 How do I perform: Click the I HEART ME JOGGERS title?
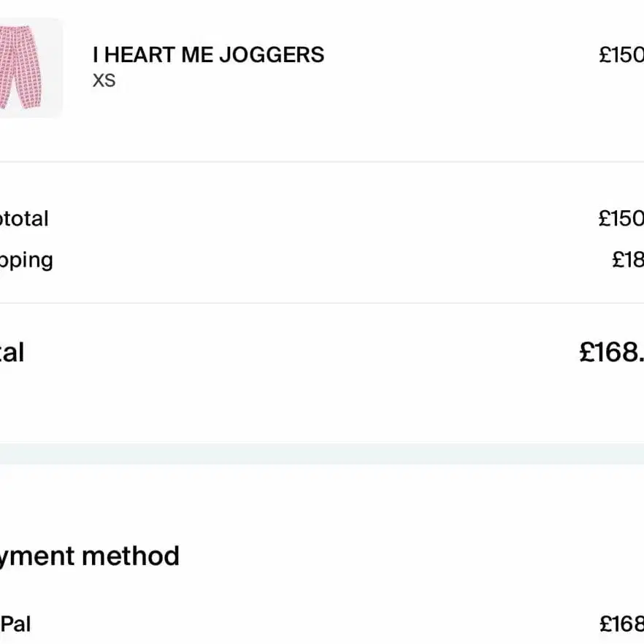click(x=208, y=55)
